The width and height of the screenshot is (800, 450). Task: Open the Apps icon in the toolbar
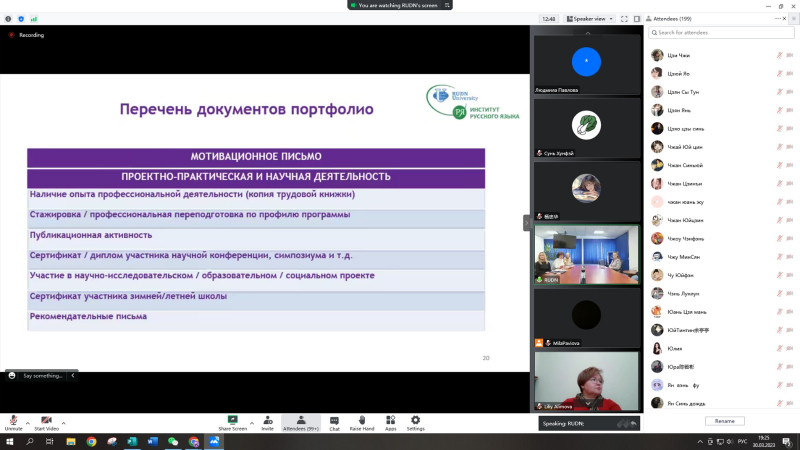click(x=390, y=421)
